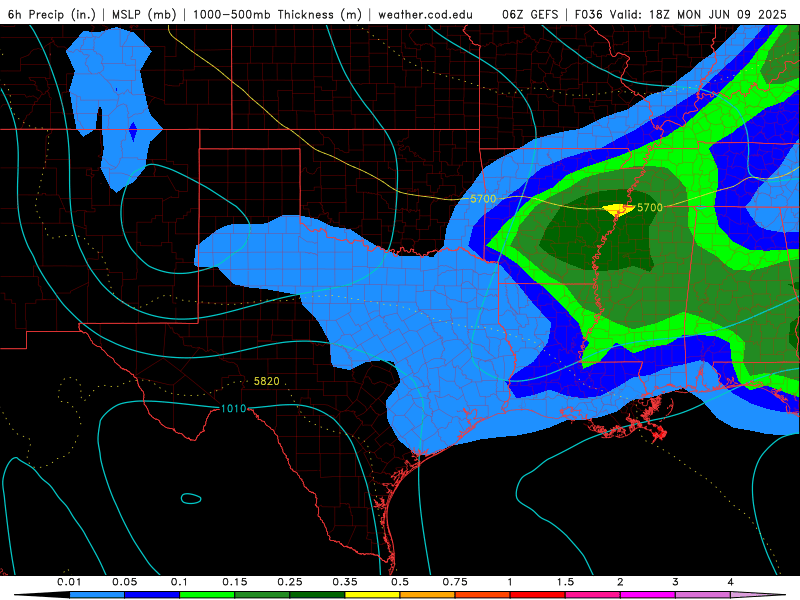Screen dimensions: 800x600
Task: Click the "1010" isobar label
Action: [234, 409]
